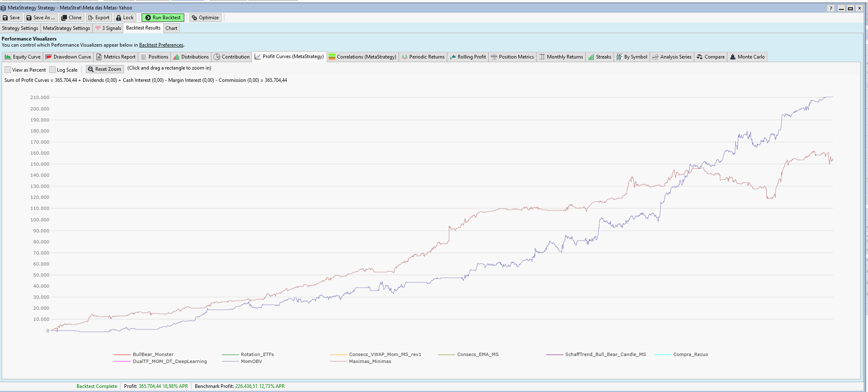The height and width of the screenshot is (392, 868).
Task: Click the Run Backtest play icon
Action: pyautogui.click(x=148, y=18)
